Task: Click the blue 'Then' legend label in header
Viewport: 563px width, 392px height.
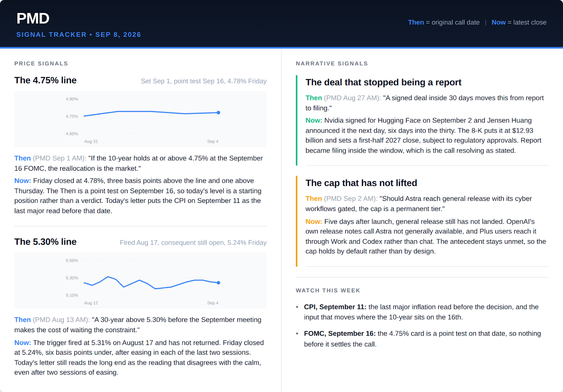Action: point(416,22)
